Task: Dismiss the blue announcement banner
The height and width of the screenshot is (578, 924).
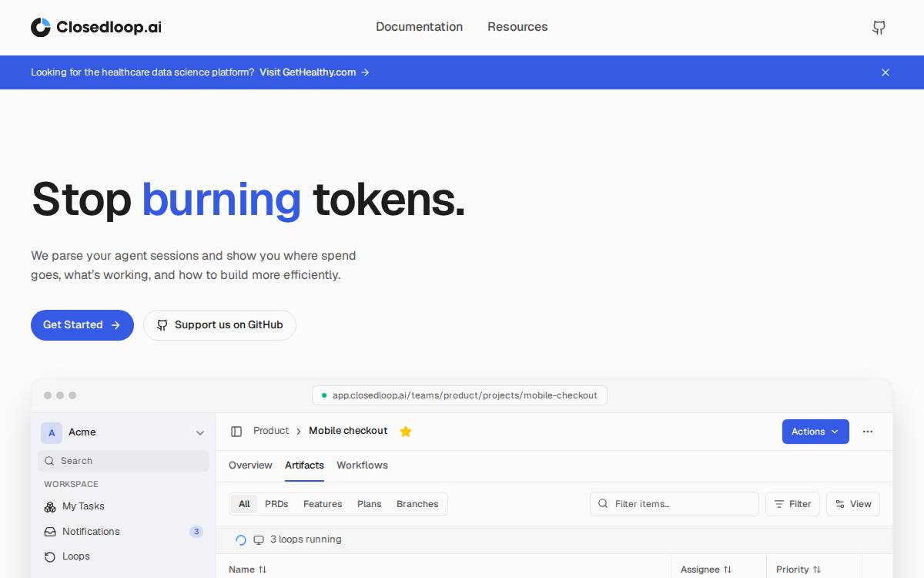Action: tap(885, 72)
